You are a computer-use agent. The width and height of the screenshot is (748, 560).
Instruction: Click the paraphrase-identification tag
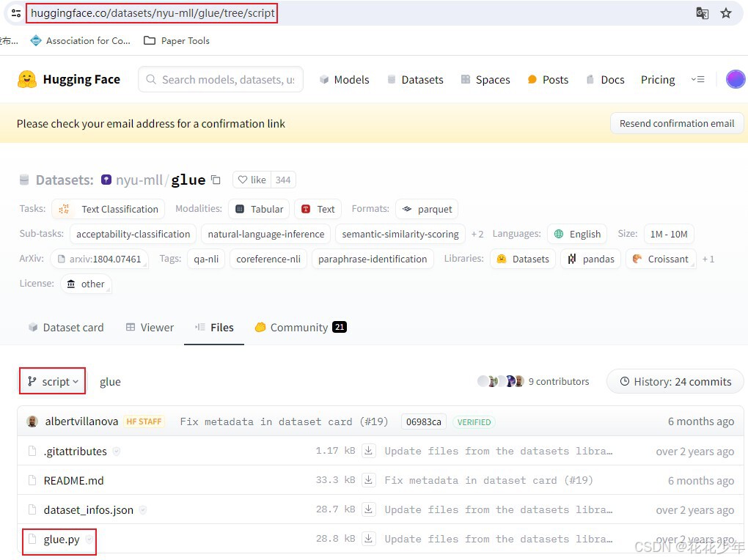373,259
